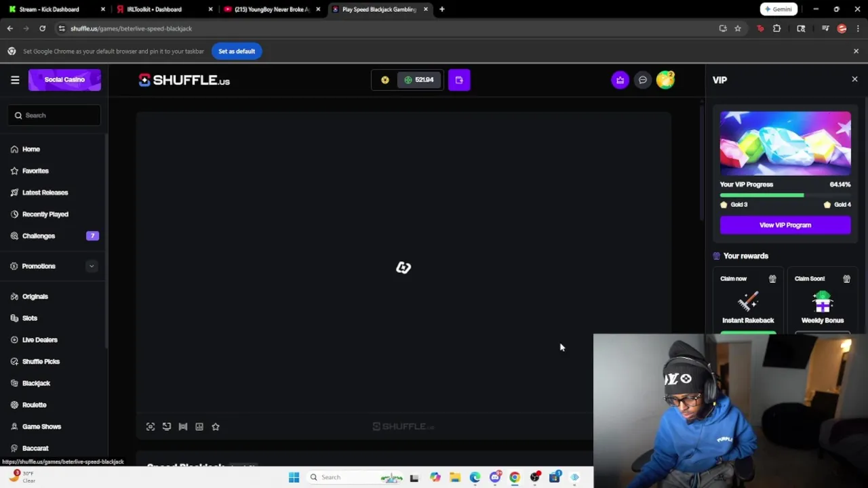Screen dimensions: 868x488
Task: Open Microsoft Edge from taskbar
Action: coord(475,477)
